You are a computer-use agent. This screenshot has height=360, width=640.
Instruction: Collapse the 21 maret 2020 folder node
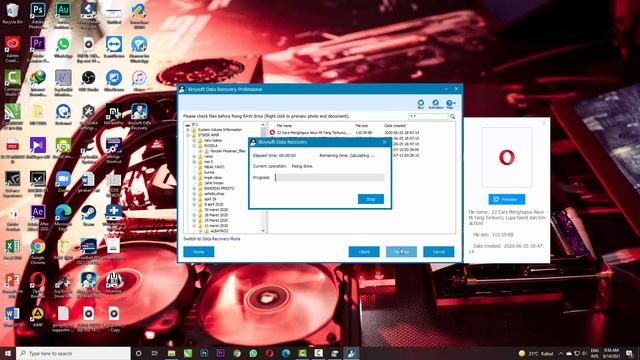coord(194,226)
